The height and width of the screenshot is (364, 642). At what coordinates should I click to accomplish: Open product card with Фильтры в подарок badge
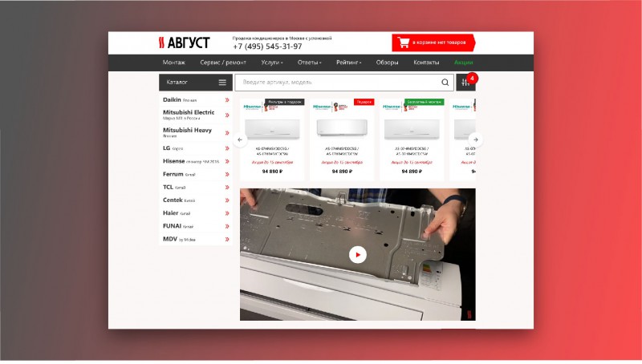(272, 140)
